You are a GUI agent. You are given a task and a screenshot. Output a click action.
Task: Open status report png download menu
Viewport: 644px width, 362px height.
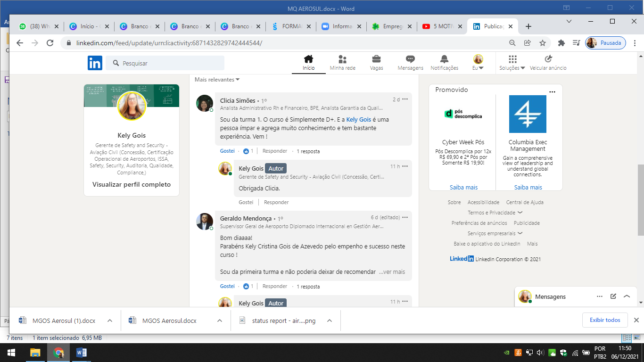click(x=330, y=321)
